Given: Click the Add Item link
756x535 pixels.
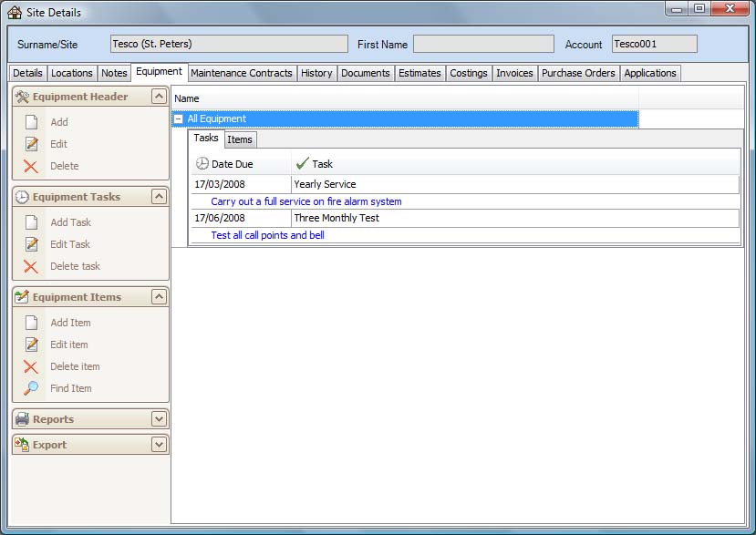Looking at the screenshot, I should pyautogui.click(x=70, y=323).
